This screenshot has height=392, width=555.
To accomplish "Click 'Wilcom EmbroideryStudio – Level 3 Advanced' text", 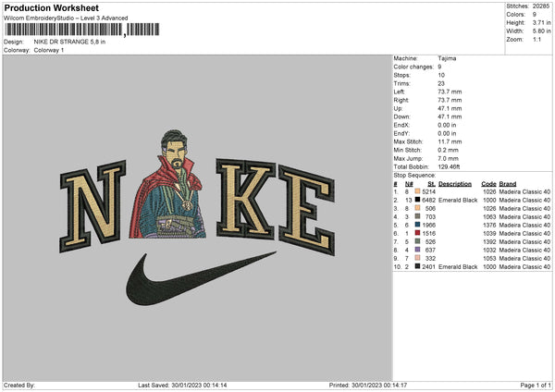I will point(66,18).
